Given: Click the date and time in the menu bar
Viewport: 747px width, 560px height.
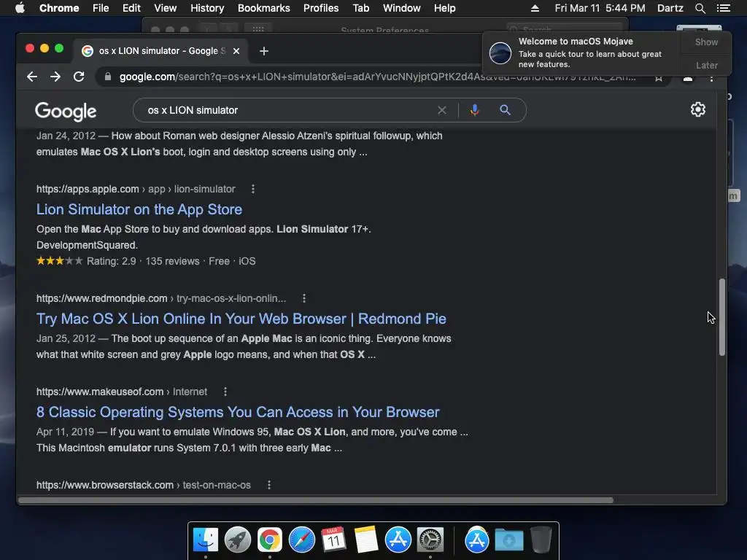Looking at the screenshot, I should pos(600,8).
